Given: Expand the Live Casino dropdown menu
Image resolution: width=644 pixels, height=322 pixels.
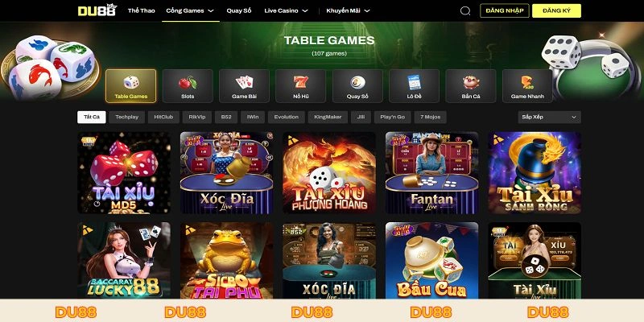Looking at the screenshot, I should click(286, 10).
